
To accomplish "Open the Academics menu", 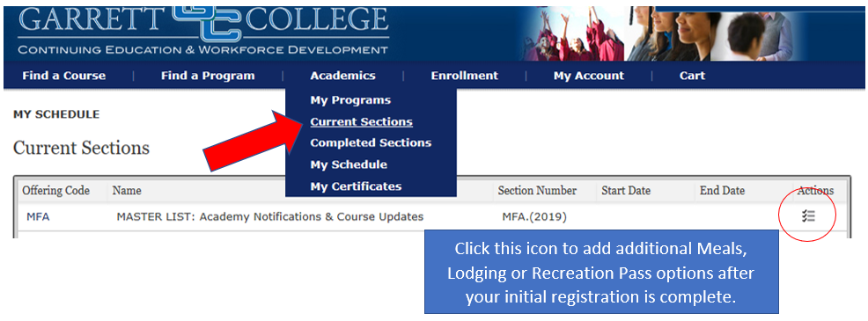I will coord(342,76).
